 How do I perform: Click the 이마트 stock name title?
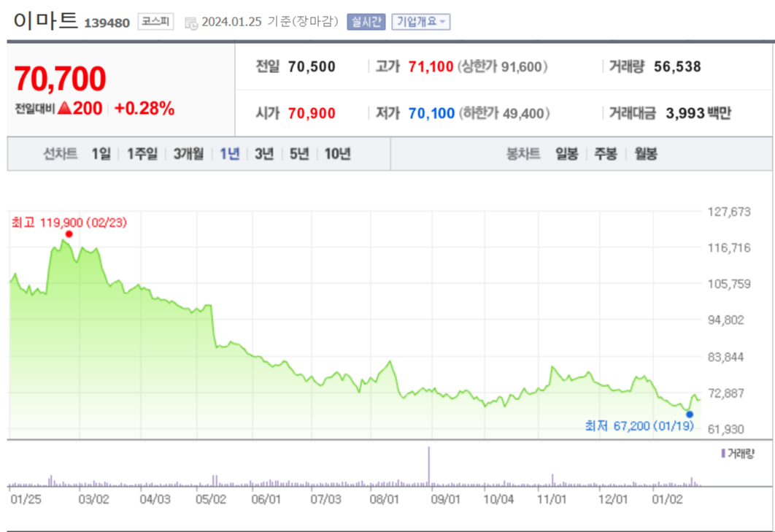(x=46, y=20)
